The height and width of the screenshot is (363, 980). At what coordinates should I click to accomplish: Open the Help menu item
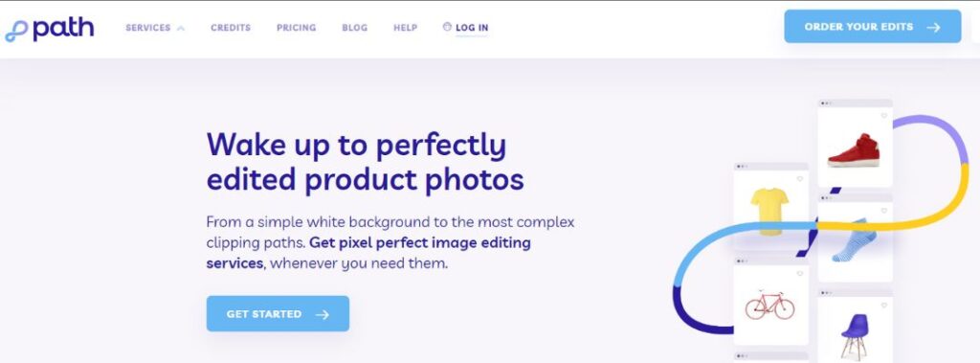coord(405,28)
